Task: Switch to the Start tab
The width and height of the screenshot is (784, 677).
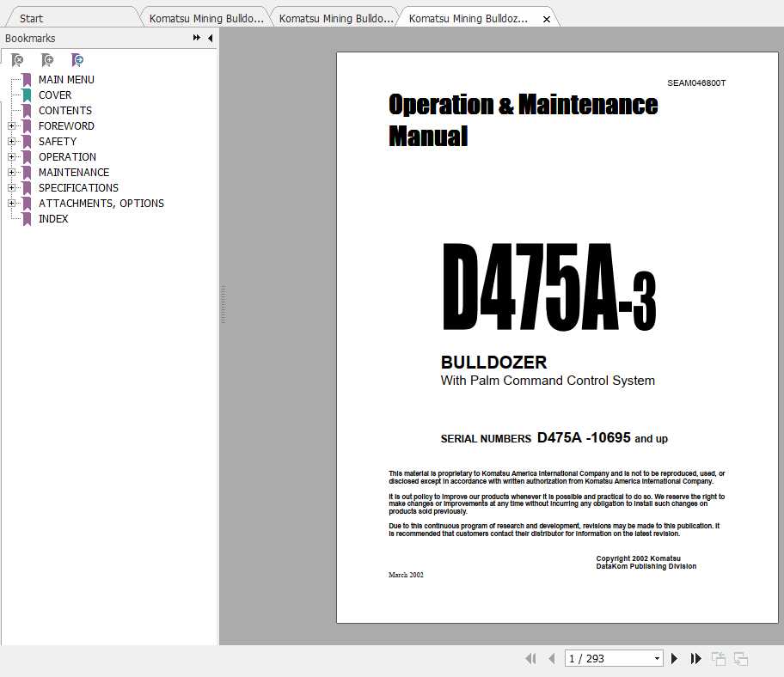Action: (30, 17)
